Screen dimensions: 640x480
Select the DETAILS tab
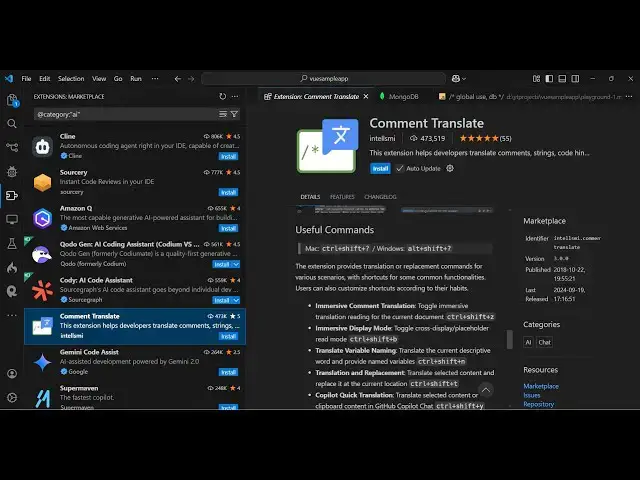click(310, 197)
